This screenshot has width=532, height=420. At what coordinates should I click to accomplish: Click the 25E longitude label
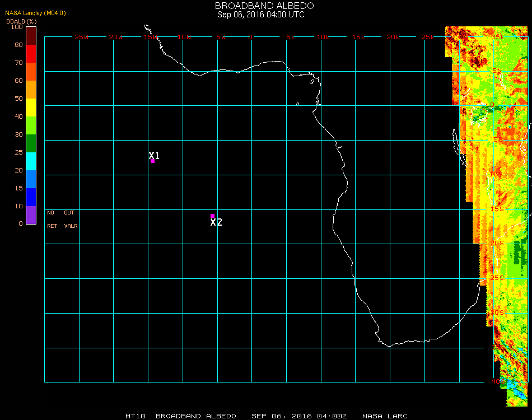pyautogui.click(x=428, y=37)
